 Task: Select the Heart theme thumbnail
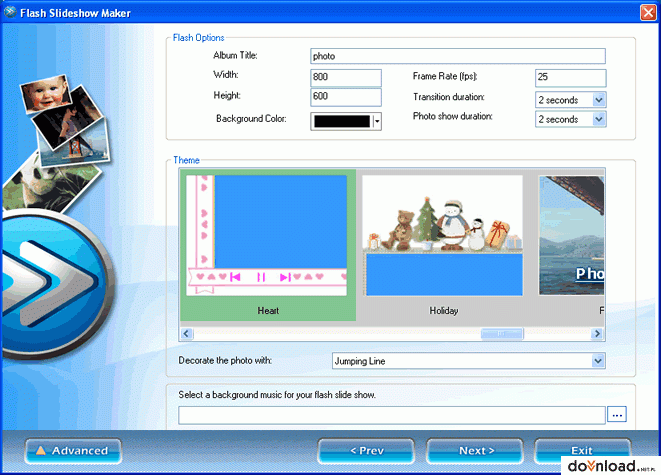tap(267, 235)
